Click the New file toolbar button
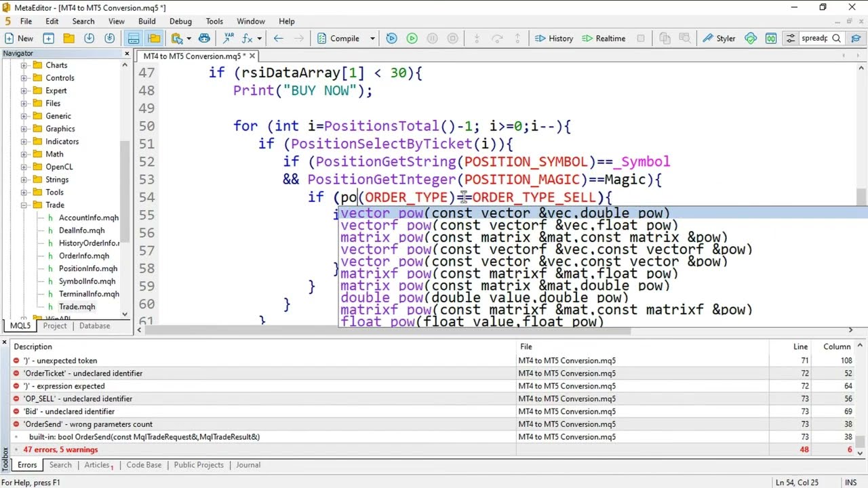Viewport: 868px width, 488px height. point(19,39)
